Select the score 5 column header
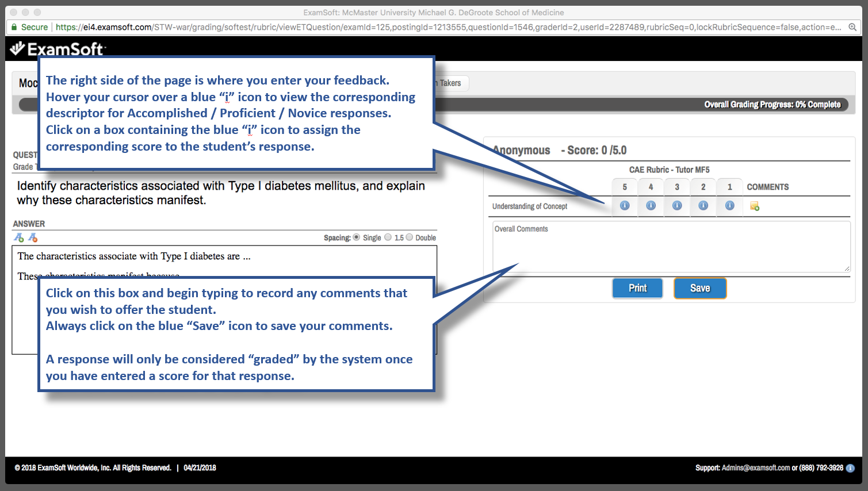Viewport: 868px width, 491px height. [x=625, y=187]
